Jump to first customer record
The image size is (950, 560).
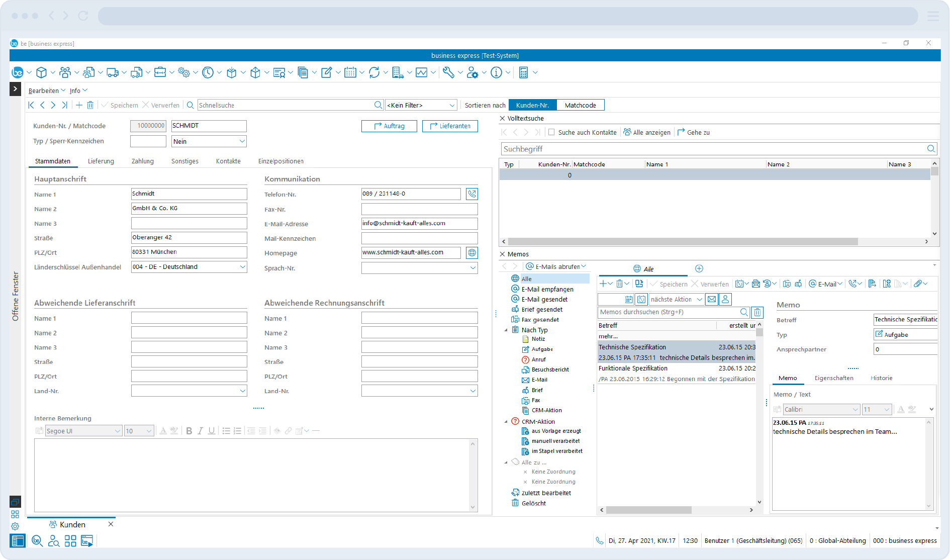tap(31, 105)
